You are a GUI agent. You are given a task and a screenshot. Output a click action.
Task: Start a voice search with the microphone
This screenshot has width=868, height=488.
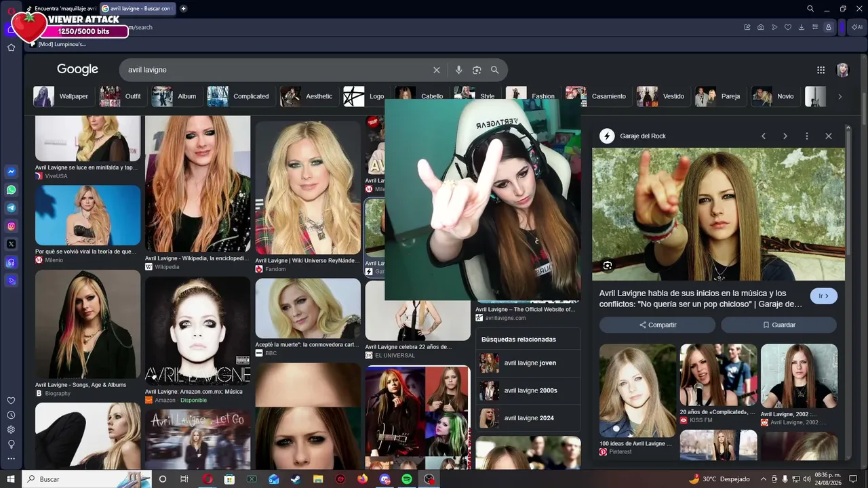459,70
